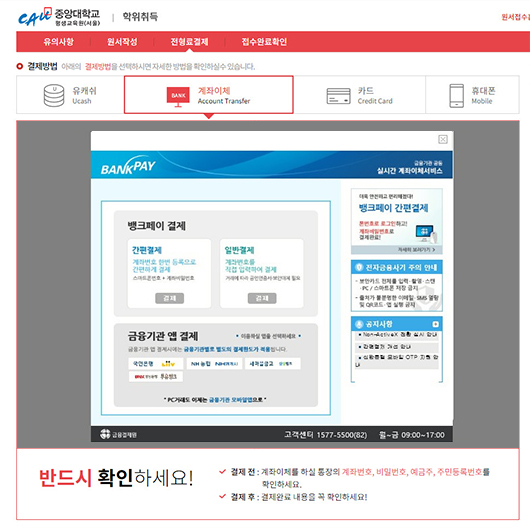This screenshot has width=530, height=530.
Task: Select the 새마을금고 app payment option
Action: 272,364
